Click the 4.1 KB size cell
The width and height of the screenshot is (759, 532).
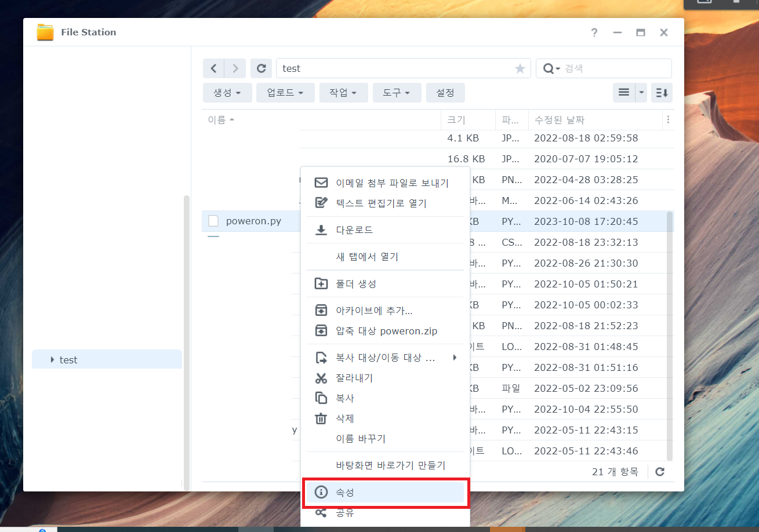point(463,138)
